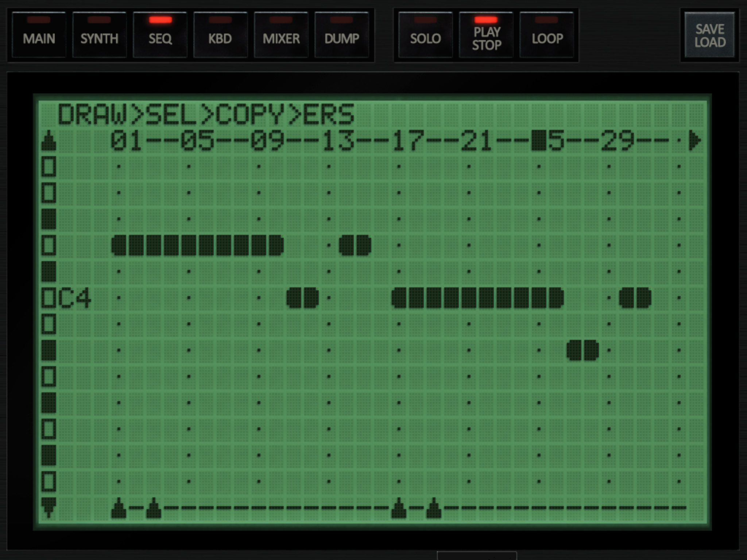Image resolution: width=747 pixels, height=560 pixels.
Task: Click the top piano key square
Action: click(49, 167)
